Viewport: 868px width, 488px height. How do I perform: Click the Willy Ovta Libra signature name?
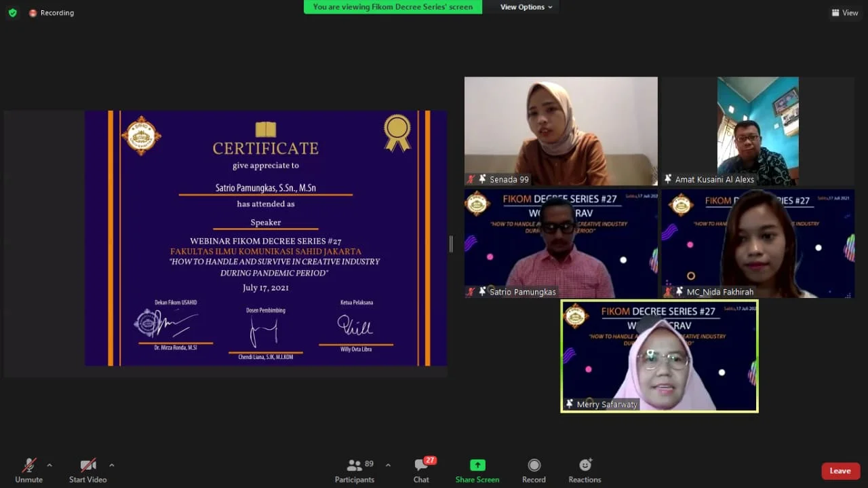pos(356,349)
